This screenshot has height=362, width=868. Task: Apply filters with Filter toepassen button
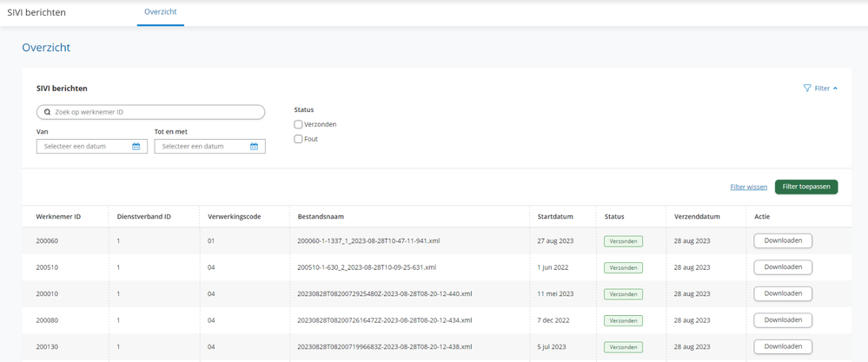point(805,187)
